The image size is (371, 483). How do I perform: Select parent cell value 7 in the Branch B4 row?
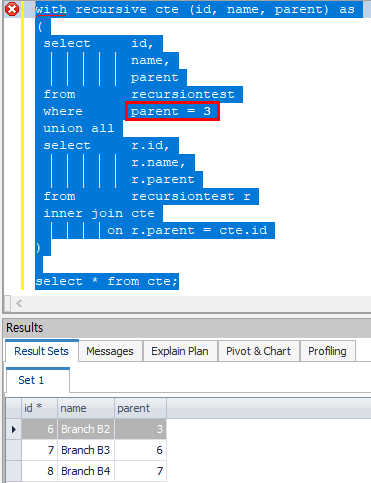[x=140, y=471]
